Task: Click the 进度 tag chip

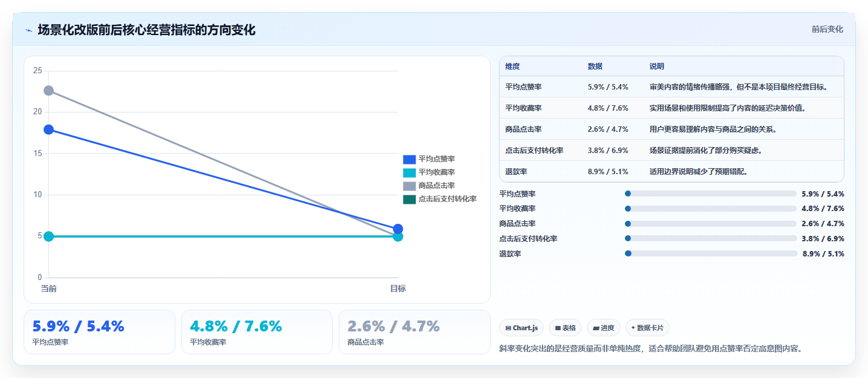Action: tap(604, 328)
